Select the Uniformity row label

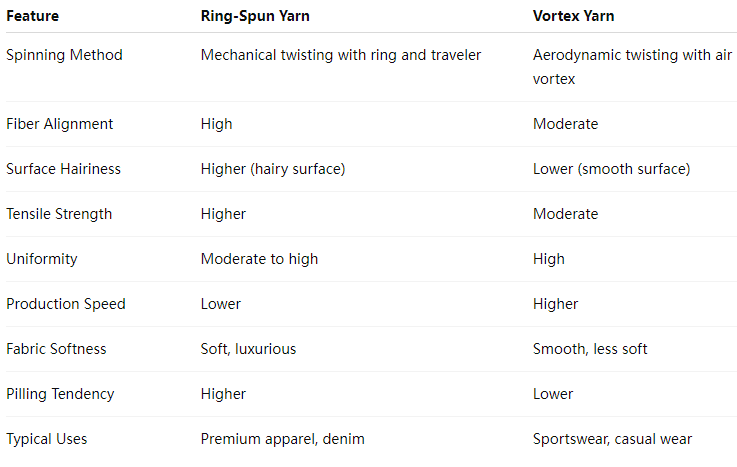42,259
